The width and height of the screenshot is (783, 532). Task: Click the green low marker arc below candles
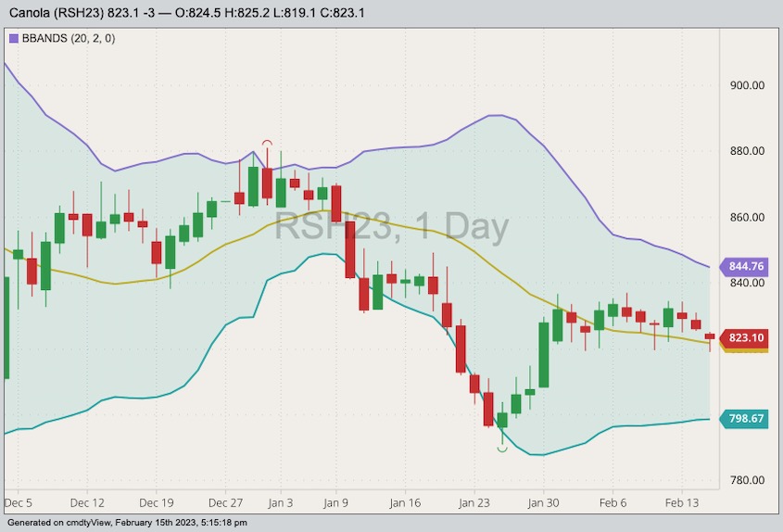pos(502,450)
